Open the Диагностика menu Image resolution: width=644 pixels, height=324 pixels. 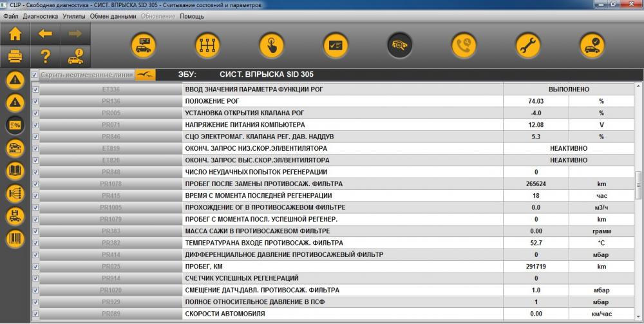[x=40, y=17]
